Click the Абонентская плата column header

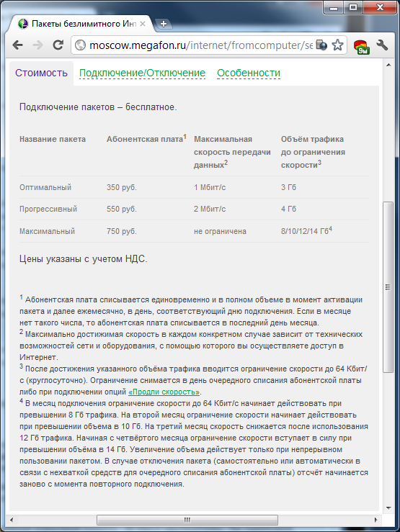[x=146, y=138]
